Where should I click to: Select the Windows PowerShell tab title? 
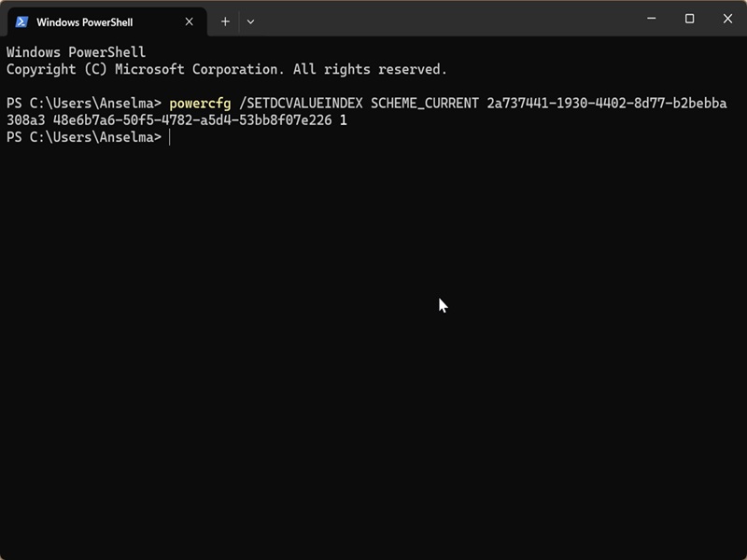tap(84, 22)
